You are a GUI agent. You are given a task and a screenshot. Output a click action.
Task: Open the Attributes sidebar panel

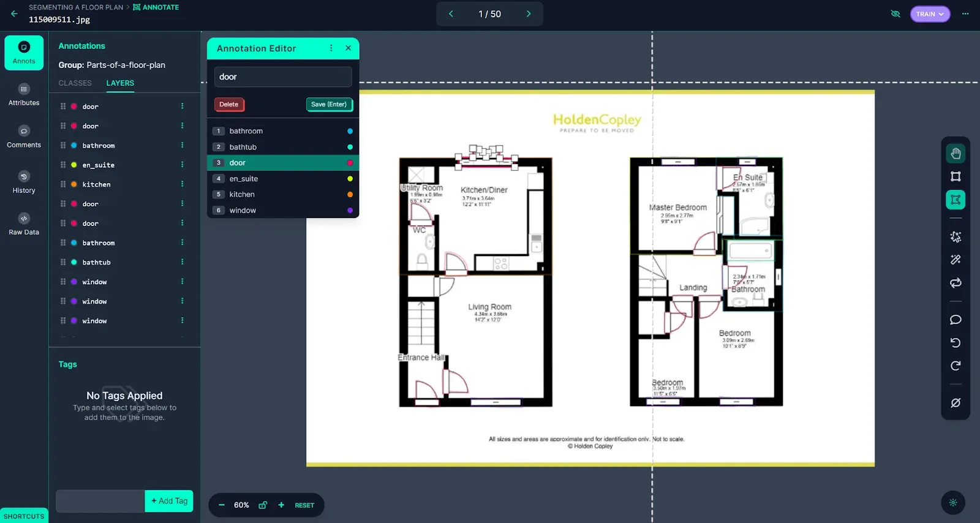click(24, 94)
